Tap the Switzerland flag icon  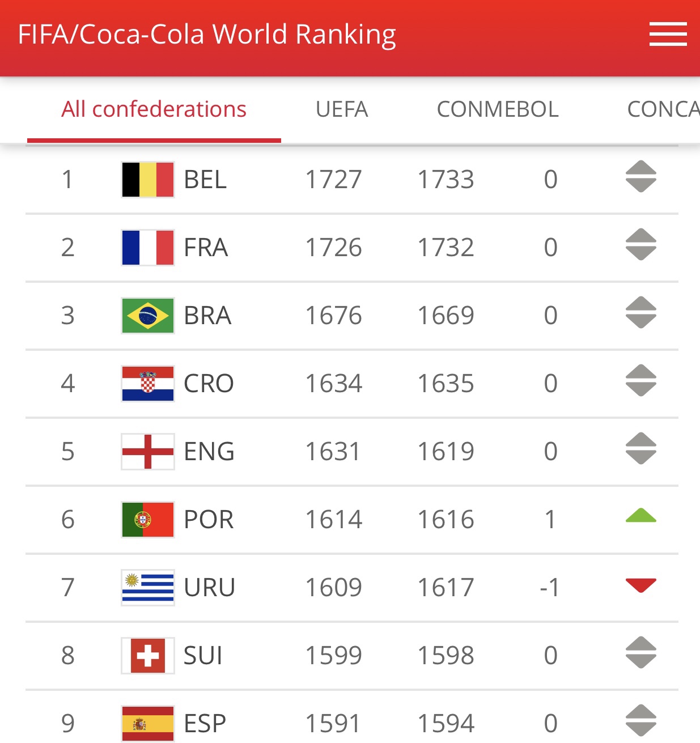click(148, 656)
